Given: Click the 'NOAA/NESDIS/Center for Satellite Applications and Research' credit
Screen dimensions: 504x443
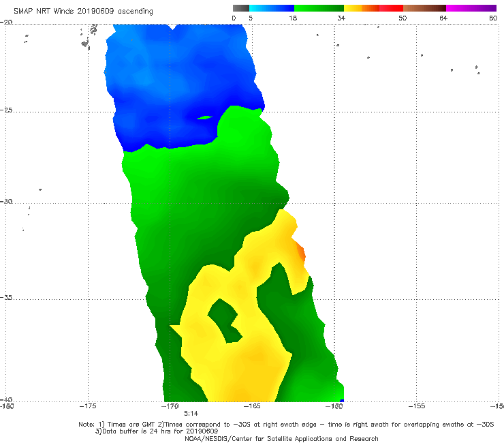Looking at the screenshot, I should tap(281, 439).
